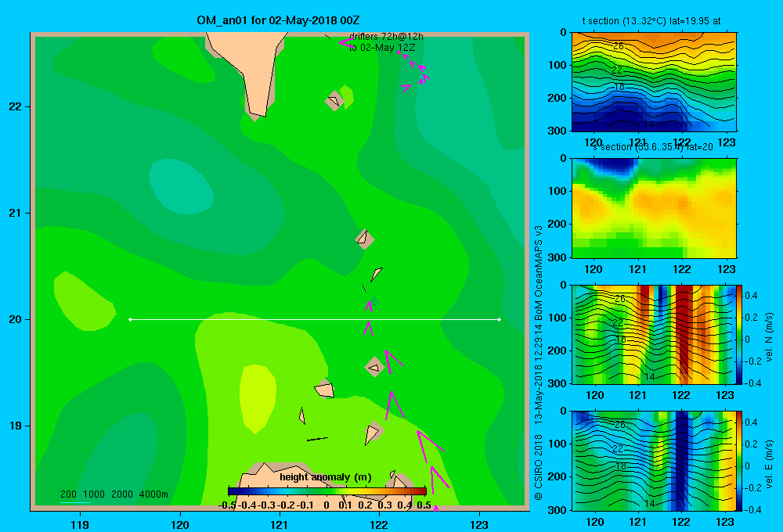Click the map title OM_an01 for 02-May-2018 00Z
The width and height of the screenshot is (783, 532).
pyautogui.click(x=278, y=20)
